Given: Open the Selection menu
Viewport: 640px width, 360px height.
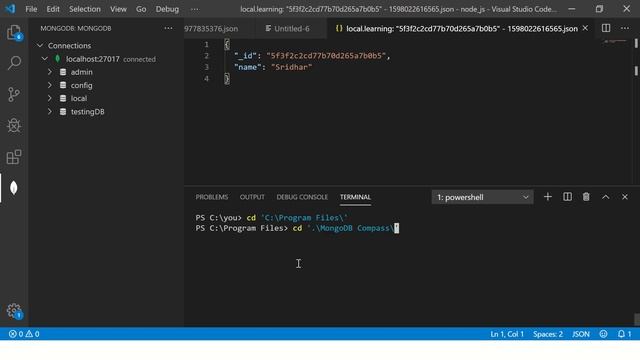Looking at the screenshot, I should 84,9.
